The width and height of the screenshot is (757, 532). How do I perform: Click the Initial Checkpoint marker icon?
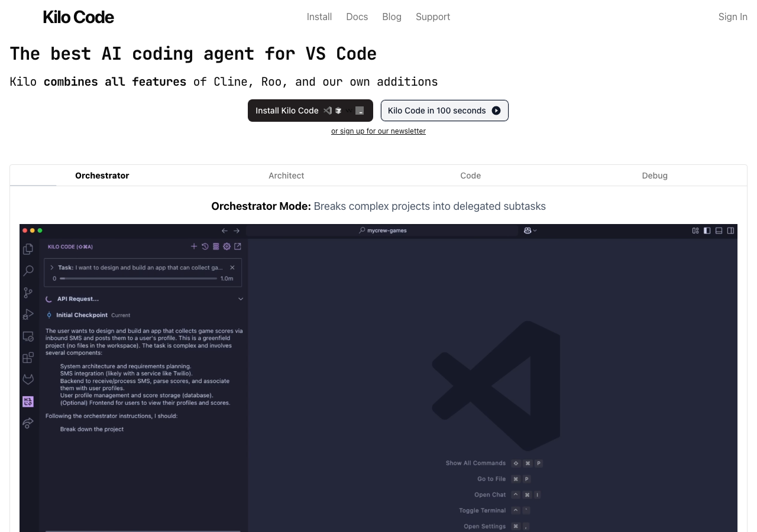[49, 315]
